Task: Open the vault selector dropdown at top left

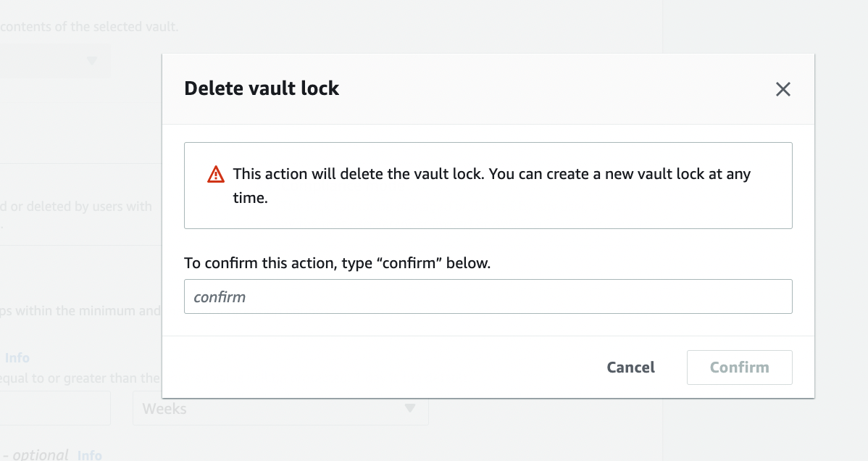Action: click(x=55, y=61)
